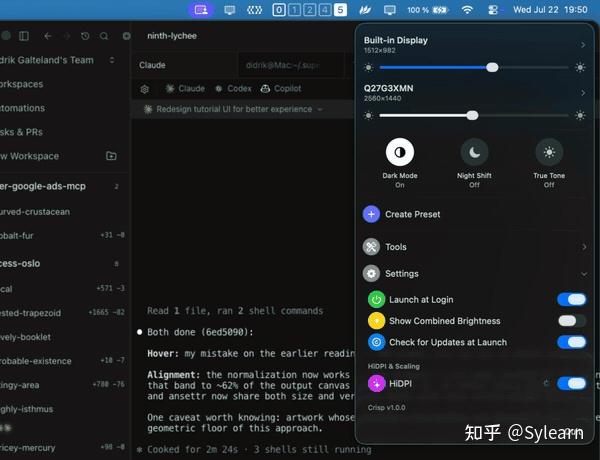This screenshot has width=600, height=460.
Task: Open Tools menu row
Action: [474, 247]
